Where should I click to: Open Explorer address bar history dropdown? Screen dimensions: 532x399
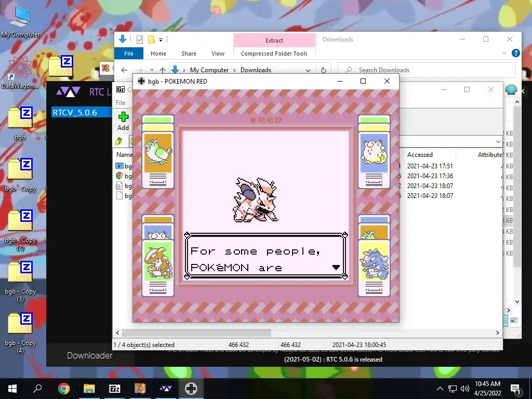tap(308, 70)
